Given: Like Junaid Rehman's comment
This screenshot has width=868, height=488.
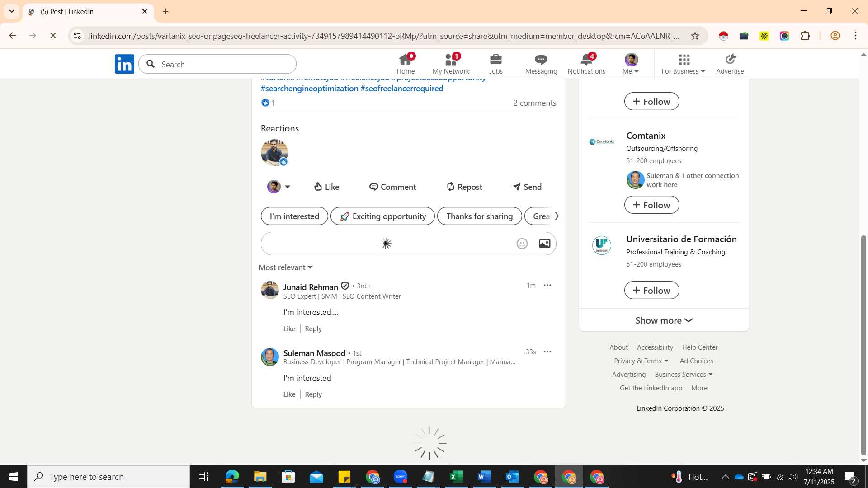Looking at the screenshot, I should [x=289, y=328].
